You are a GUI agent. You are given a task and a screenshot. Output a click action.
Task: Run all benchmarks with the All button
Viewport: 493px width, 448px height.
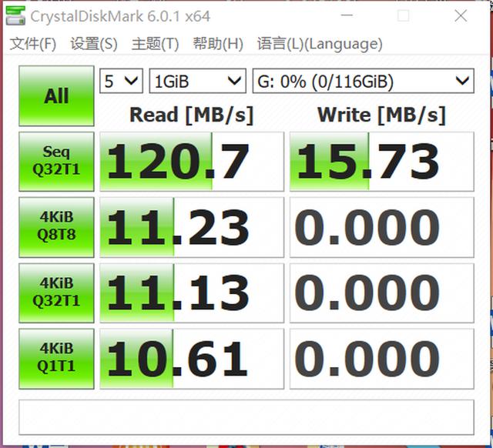click(x=56, y=96)
